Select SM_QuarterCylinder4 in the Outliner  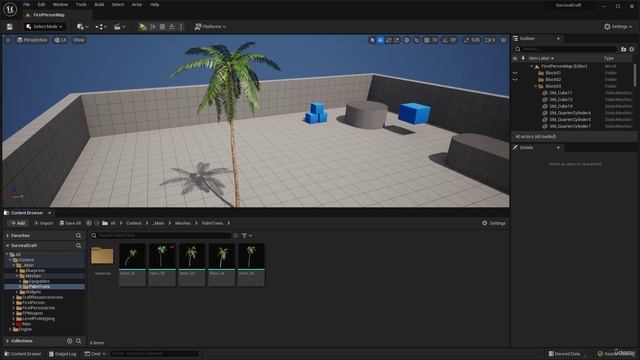pos(570,113)
